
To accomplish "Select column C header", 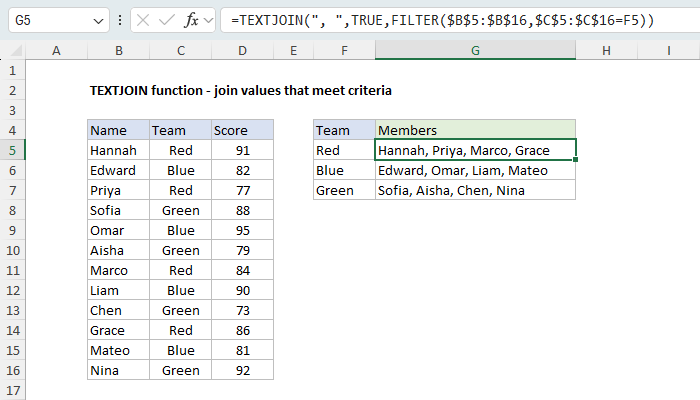I will [x=180, y=50].
